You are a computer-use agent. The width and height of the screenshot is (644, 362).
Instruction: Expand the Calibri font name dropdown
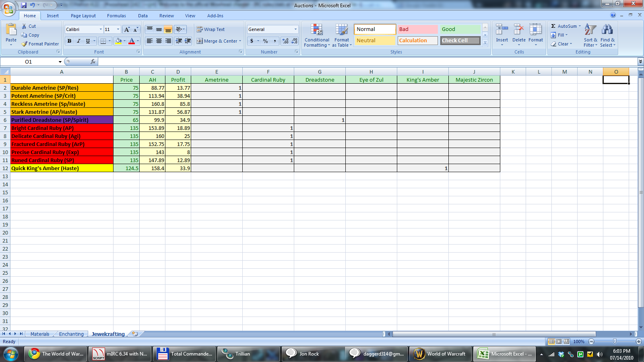[101, 29]
